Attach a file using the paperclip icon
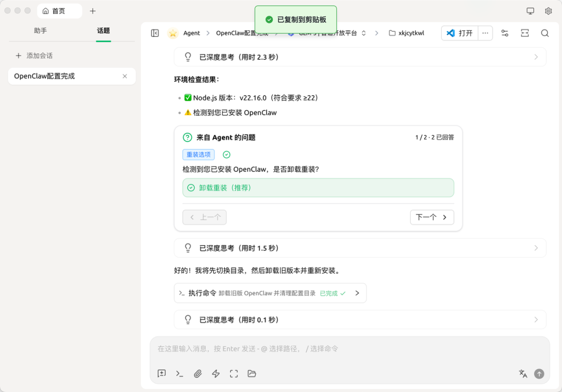This screenshot has height=392, width=562. 198,373
